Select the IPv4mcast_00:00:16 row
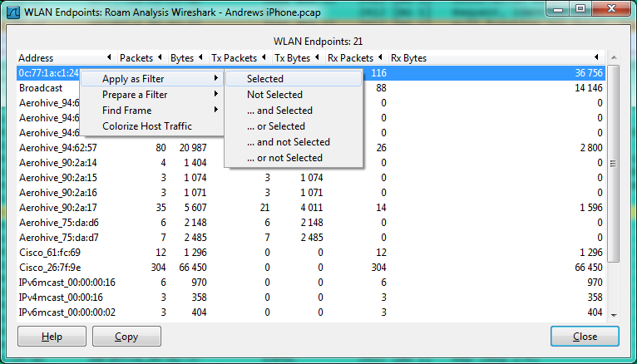 coord(311,298)
